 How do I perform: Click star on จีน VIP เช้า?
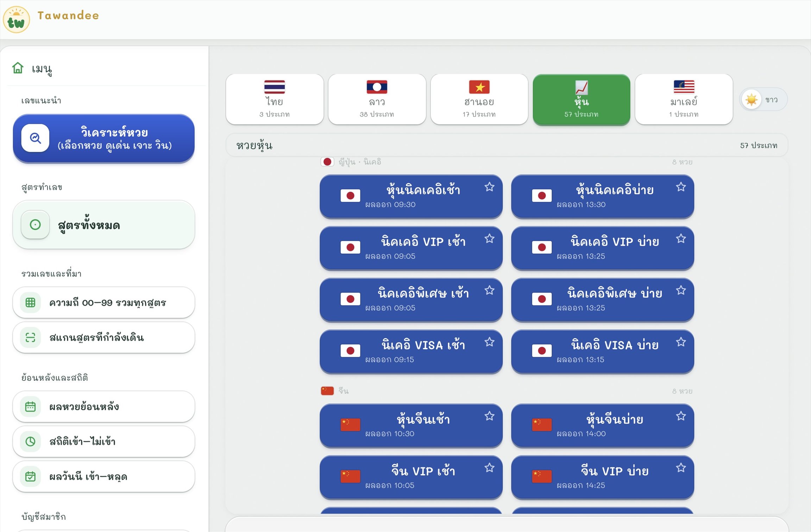(489, 468)
